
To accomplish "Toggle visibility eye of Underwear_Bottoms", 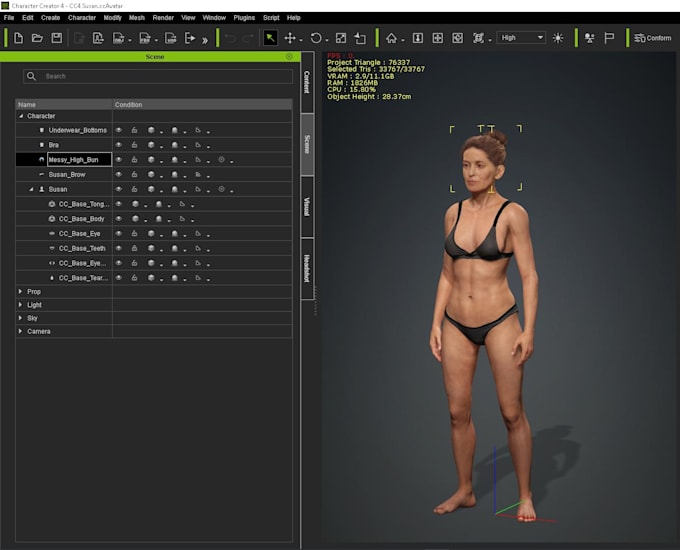I will point(119,130).
